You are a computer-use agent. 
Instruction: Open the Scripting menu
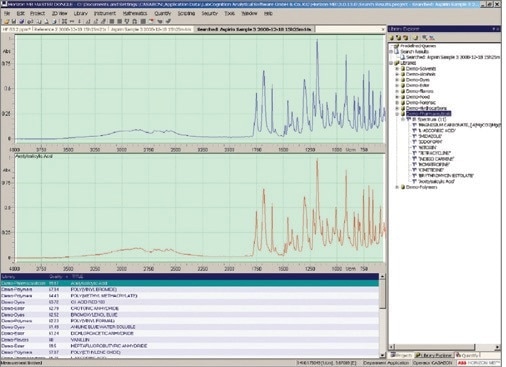click(x=186, y=14)
